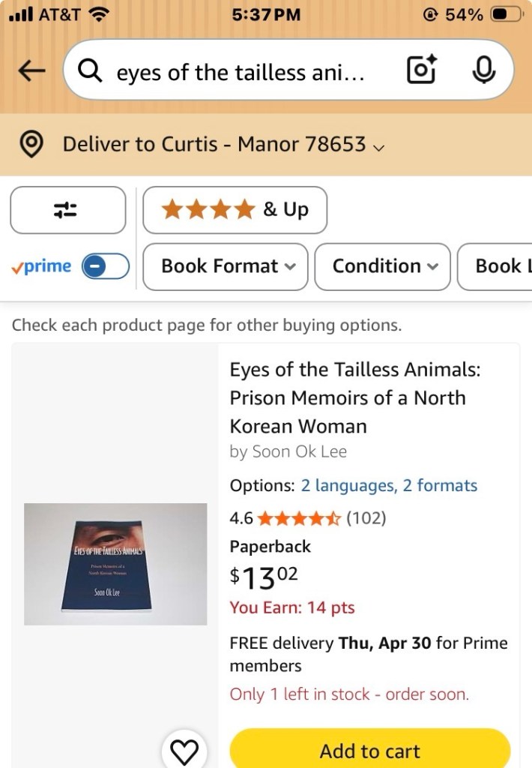Image resolution: width=532 pixels, height=768 pixels.
Task: Tap the search magnifier icon
Action: click(91, 71)
